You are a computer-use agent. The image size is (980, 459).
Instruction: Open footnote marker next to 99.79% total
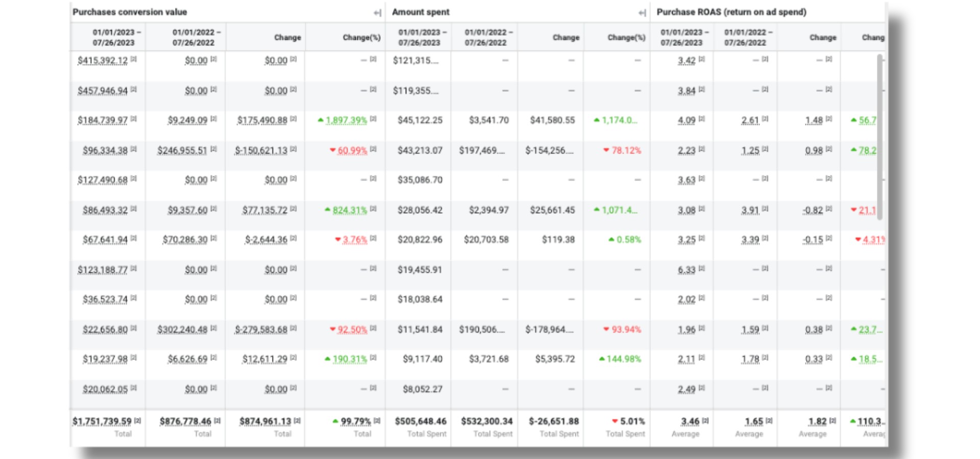click(x=377, y=421)
